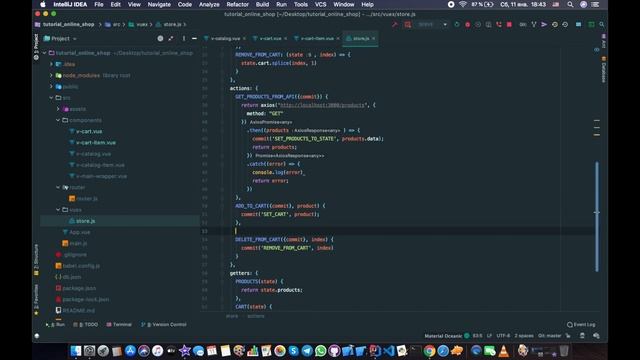Click the localhost products URL link in code
This screenshot has height=360, width=640.
322,105
